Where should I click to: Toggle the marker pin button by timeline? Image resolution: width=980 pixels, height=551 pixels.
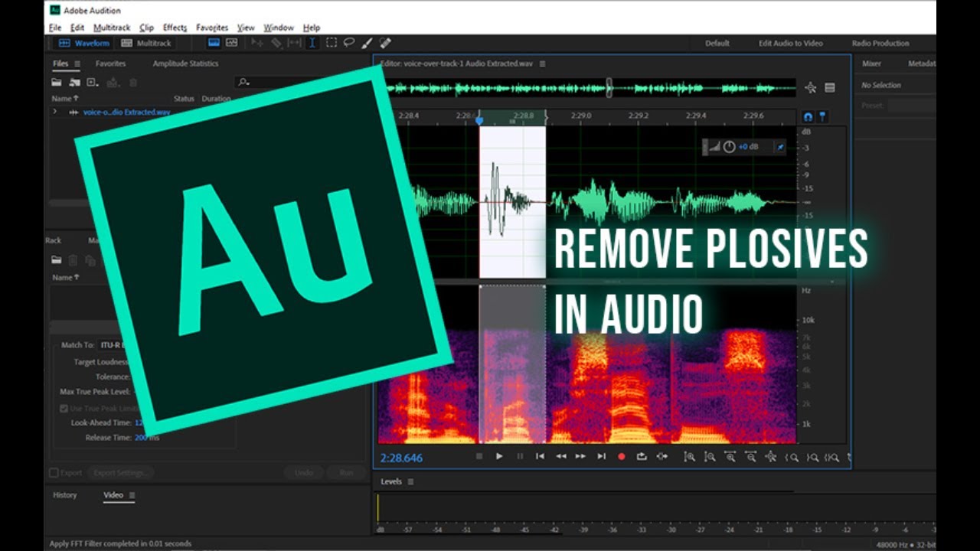point(823,116)
